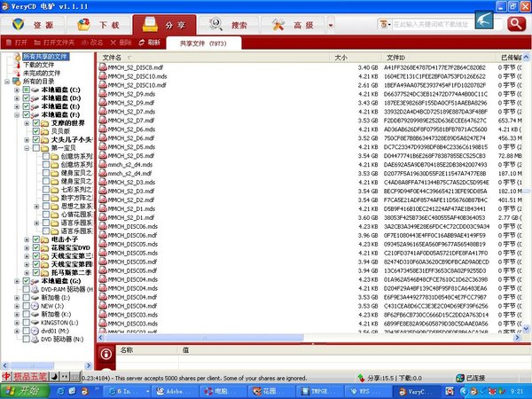Click the dvd01 (M:) disc icon
This screenshot has height=399, width=532.
tap(35, 331)
